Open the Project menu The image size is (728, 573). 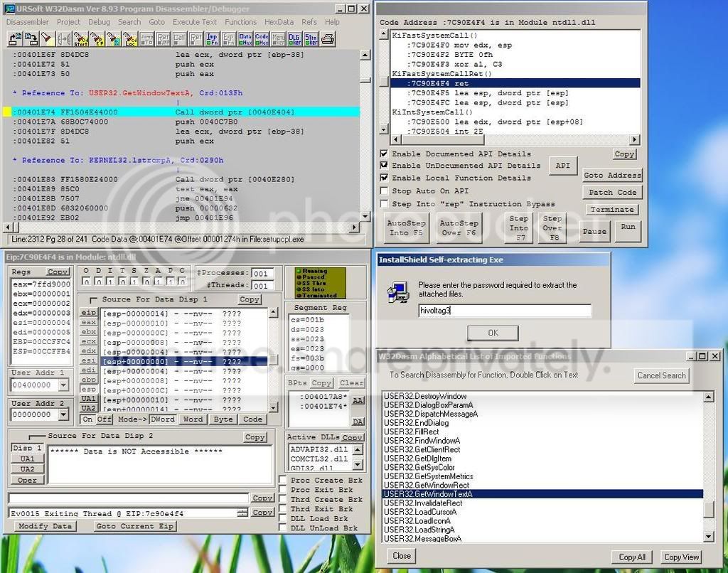pyautogui.click(x=68, y=22)
